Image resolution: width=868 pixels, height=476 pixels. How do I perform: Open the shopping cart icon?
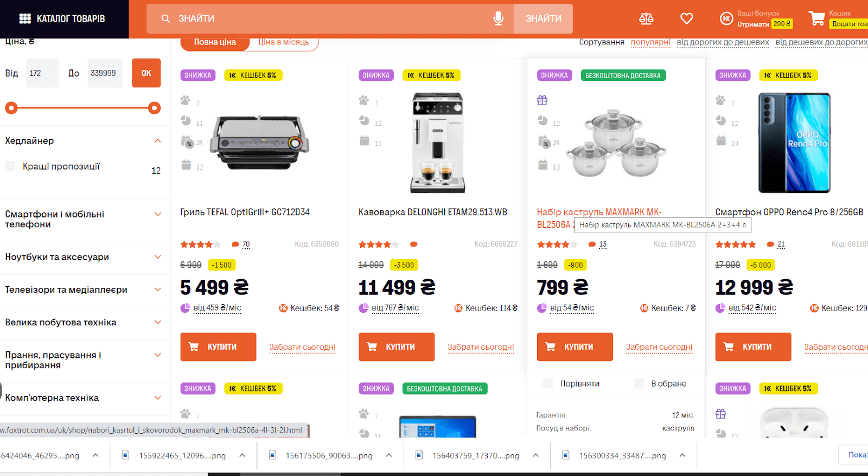click(x=817, y=18)
